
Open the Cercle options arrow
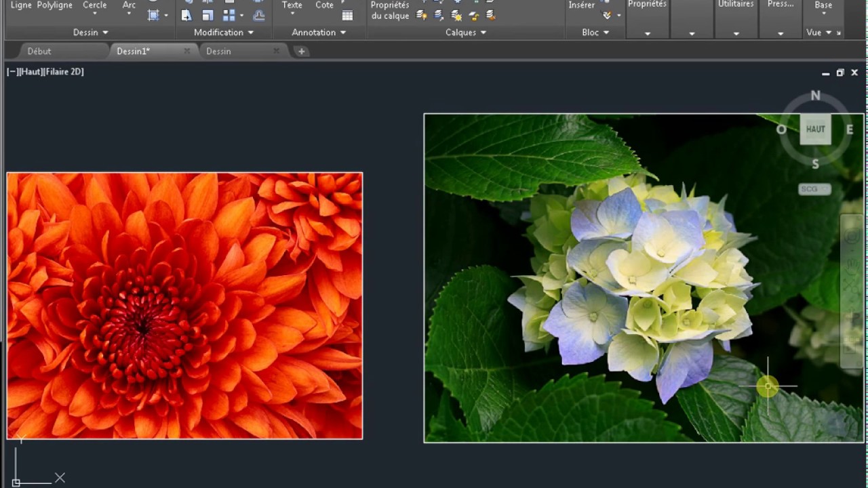click(94, 14)
